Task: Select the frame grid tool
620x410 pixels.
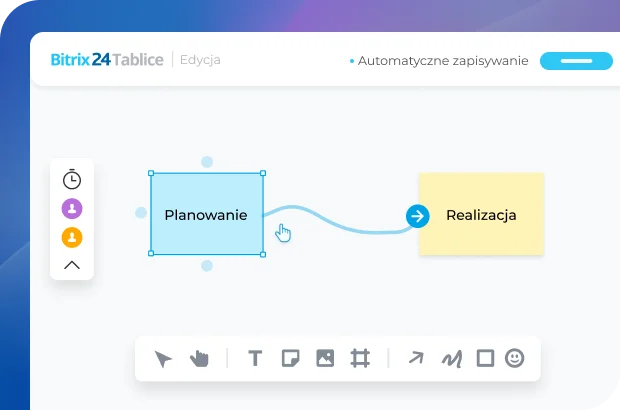Action: click(x=359, y=358)
